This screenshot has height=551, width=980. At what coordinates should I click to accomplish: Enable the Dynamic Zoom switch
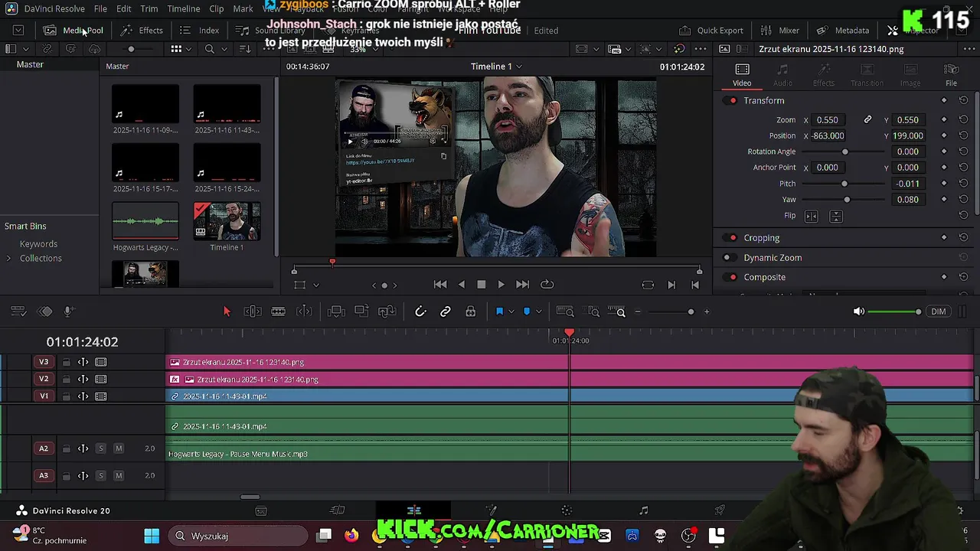click(730, 258)
